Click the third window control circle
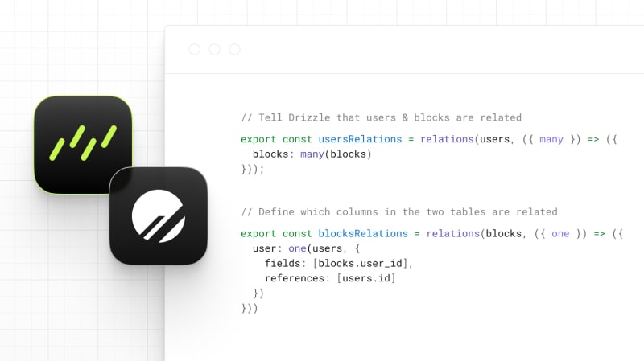Image resolution: width=644 pixels, height=361 pixels. pyautogui.click(x=235, y=49)
